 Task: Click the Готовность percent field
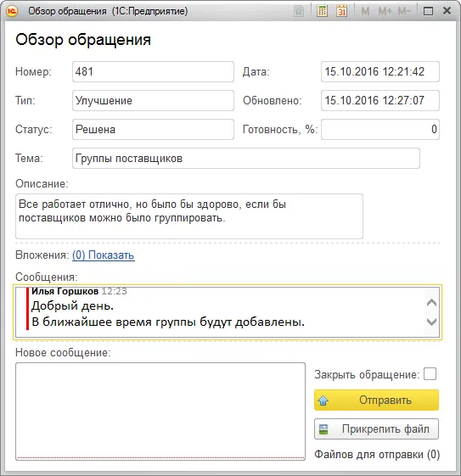pyautogui.click(x=380, y=129)
